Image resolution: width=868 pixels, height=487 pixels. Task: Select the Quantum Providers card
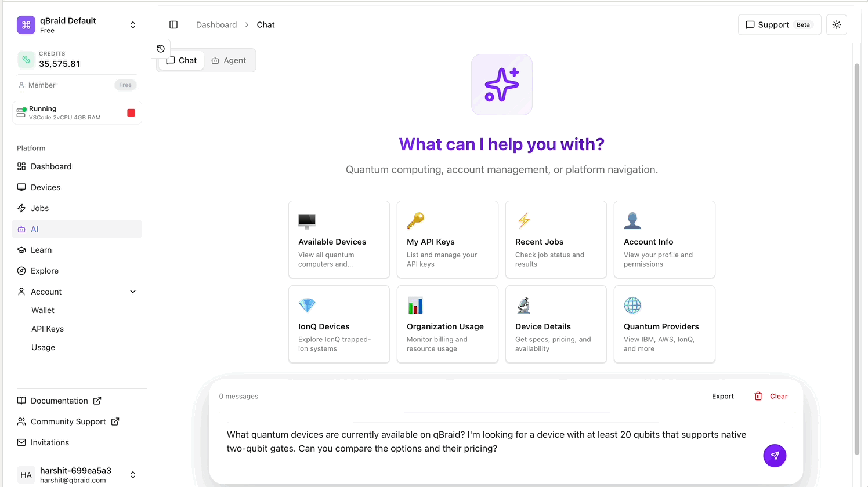click(x=664, y=324)
